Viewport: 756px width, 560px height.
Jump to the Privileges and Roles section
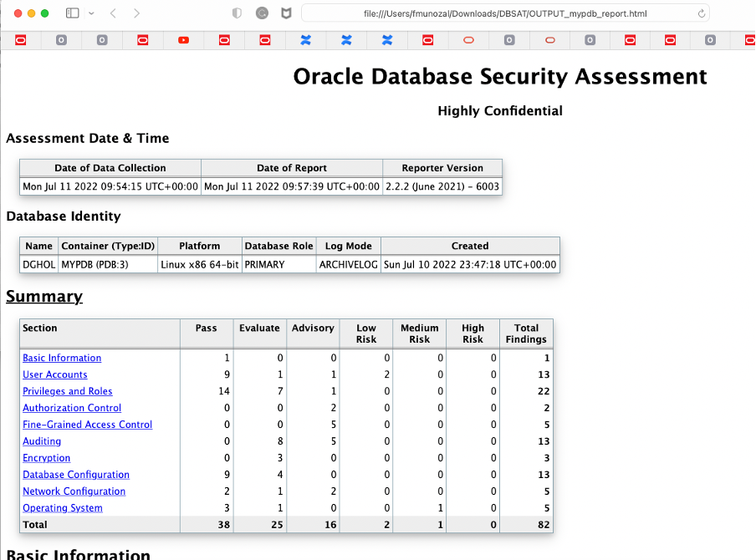click(68, 391)
